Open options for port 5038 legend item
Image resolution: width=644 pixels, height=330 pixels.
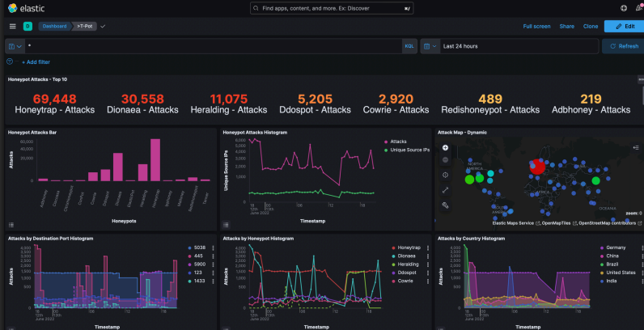click(213, 247)
